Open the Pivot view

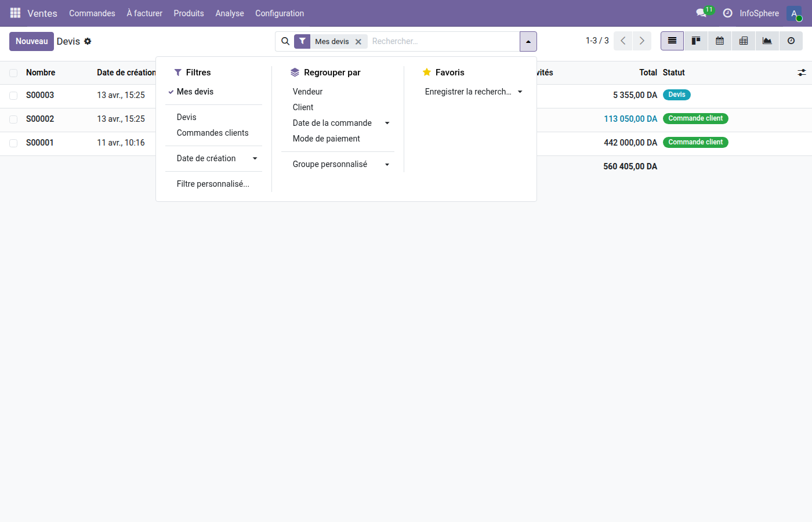click(743, 41)
